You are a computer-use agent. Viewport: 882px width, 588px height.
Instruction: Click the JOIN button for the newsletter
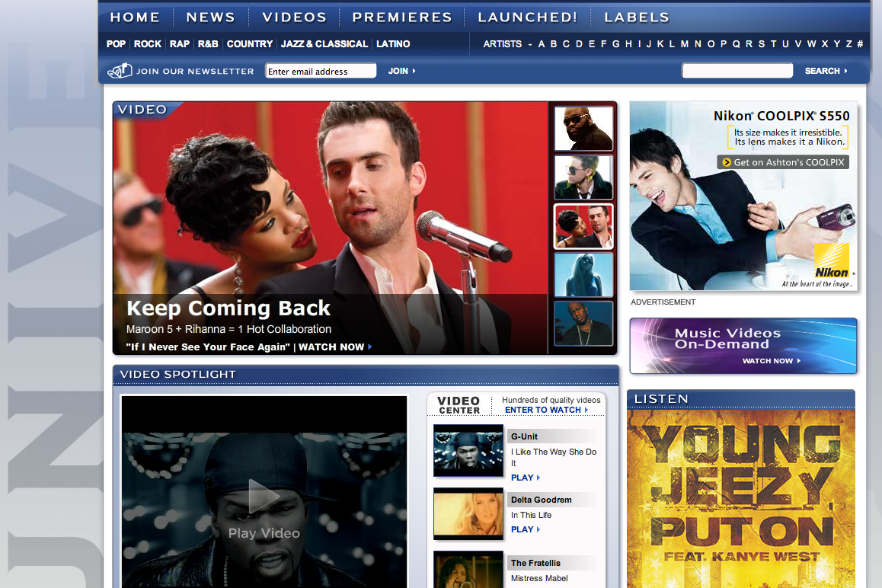(399, 70)
